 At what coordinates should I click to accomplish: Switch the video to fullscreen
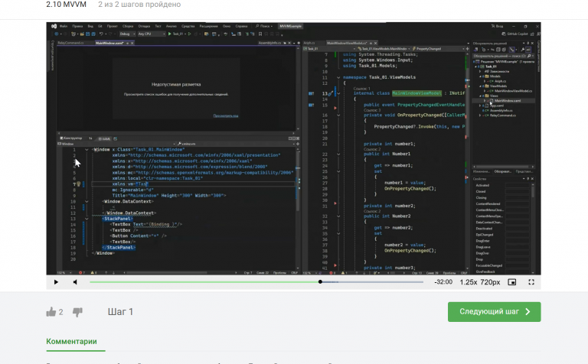531,282
